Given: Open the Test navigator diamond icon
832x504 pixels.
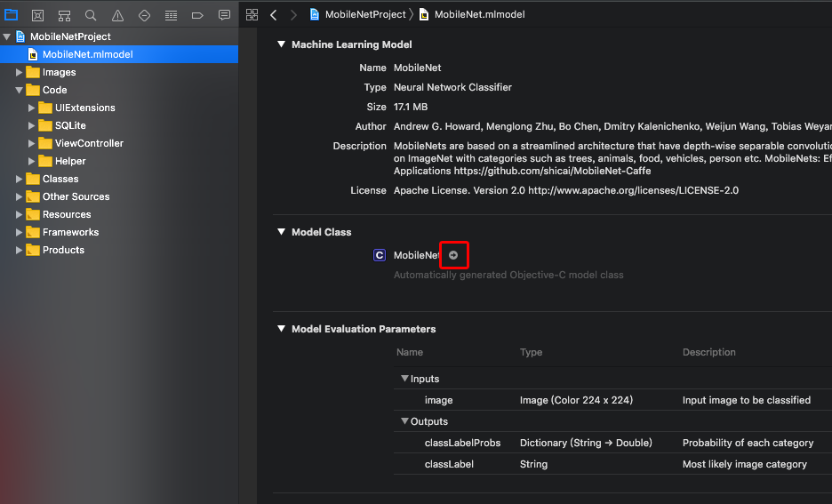Looking at the screenshot, I should 144,15.
